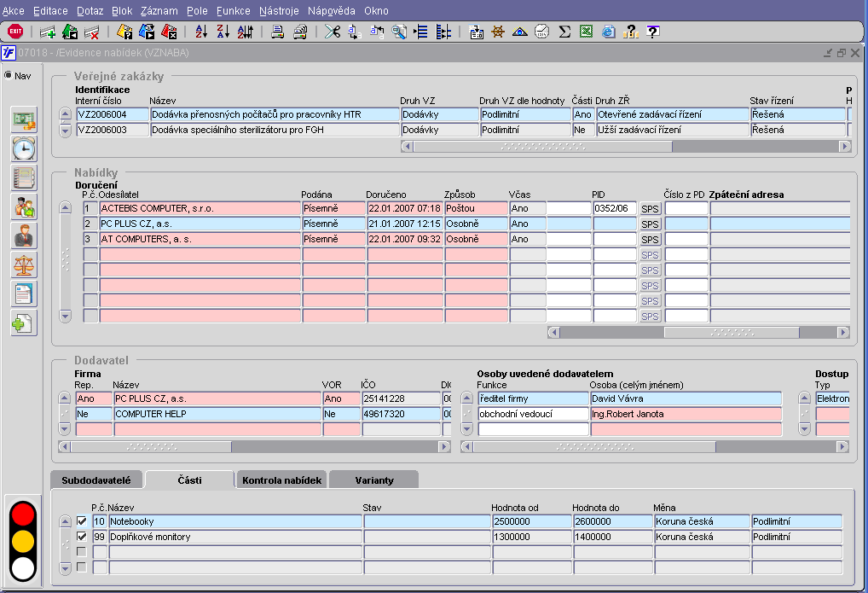Click the sort ascending A-Z toolbar icon
Viewport: 868px width, 593px height.
tap(201, 32)
